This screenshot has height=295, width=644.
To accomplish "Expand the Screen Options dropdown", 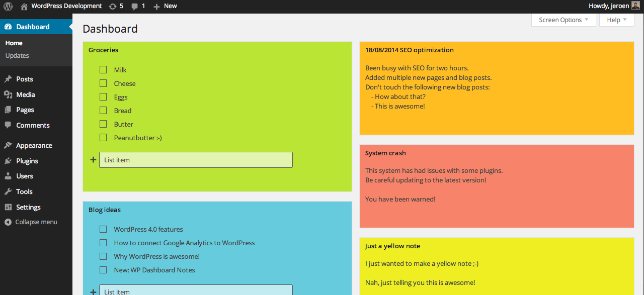I will [563, 20].
